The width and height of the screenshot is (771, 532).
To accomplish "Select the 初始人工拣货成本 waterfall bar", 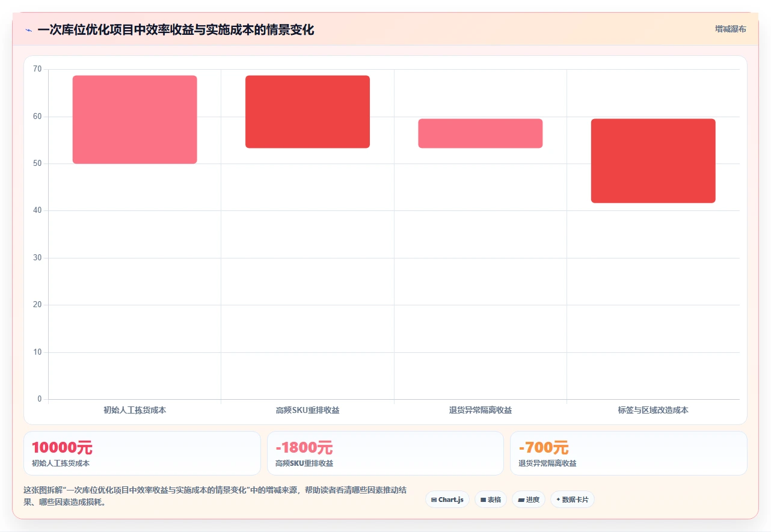I will point(135,120).
